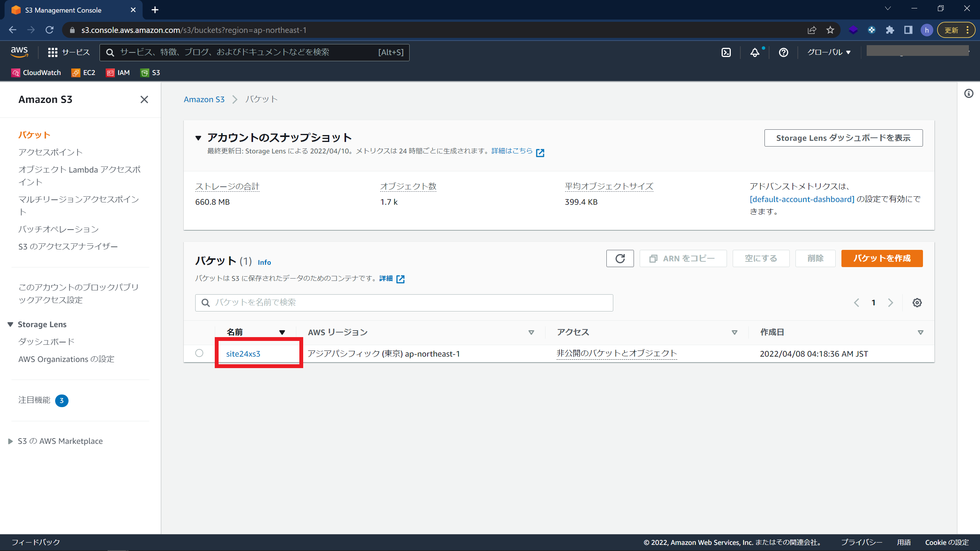Select バケット in side navigation
The image size is (980, 551).
[x=34, y=135]
